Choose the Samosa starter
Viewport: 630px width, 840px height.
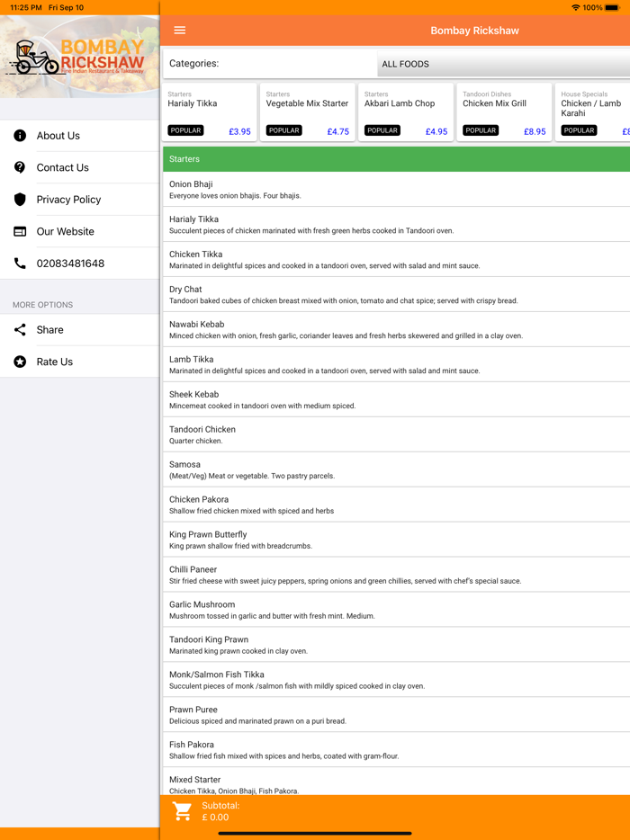click(396, 469)
